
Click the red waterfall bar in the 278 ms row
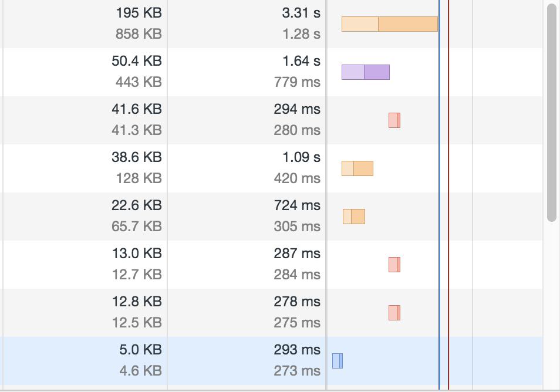click(394, 313)
